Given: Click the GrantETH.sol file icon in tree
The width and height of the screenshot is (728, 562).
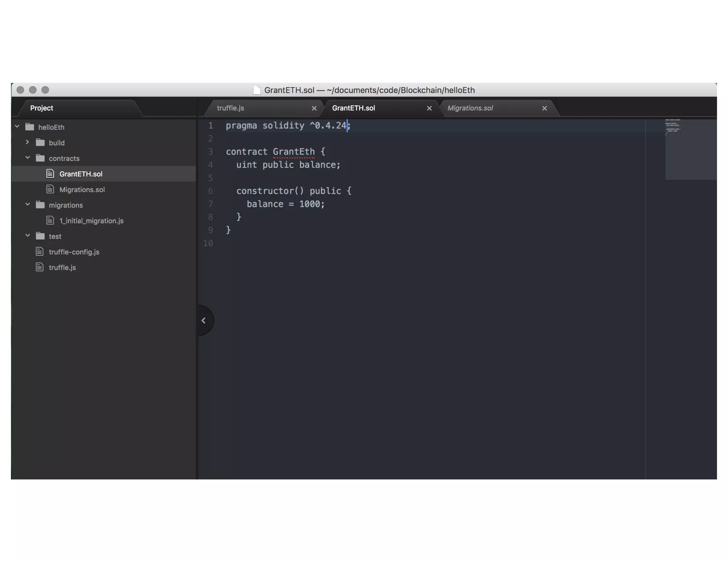Looking at the screenshot, I should pos(50,174).
